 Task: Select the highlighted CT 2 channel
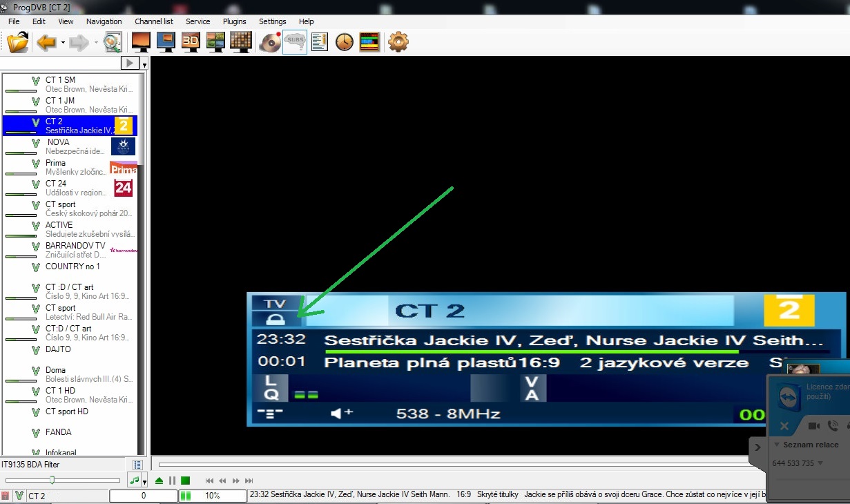[70, 126]
